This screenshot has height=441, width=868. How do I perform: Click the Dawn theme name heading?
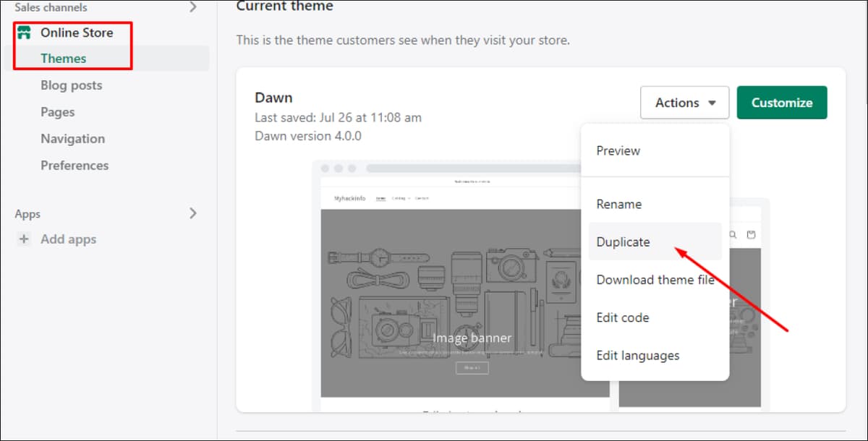pyautogui.click(x=273, y=98)
